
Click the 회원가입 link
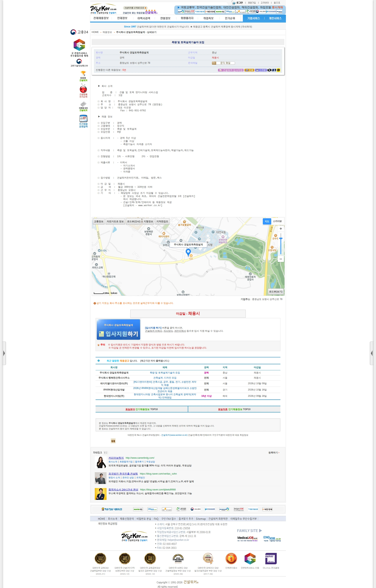pos(252,3)
